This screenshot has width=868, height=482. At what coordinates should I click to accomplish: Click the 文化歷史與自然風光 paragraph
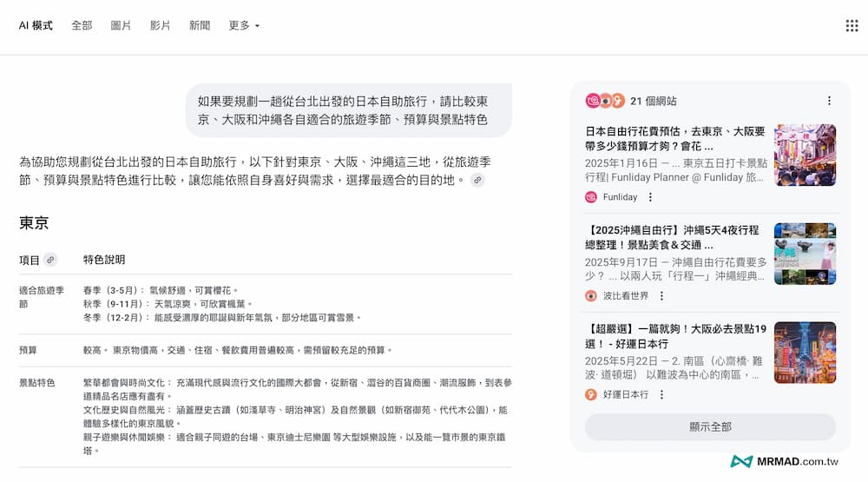click(295, 417)
